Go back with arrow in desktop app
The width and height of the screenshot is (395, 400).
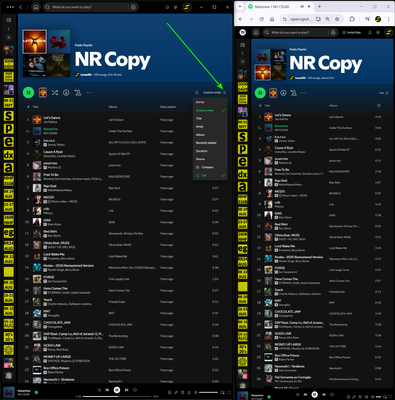pos(21,7)
